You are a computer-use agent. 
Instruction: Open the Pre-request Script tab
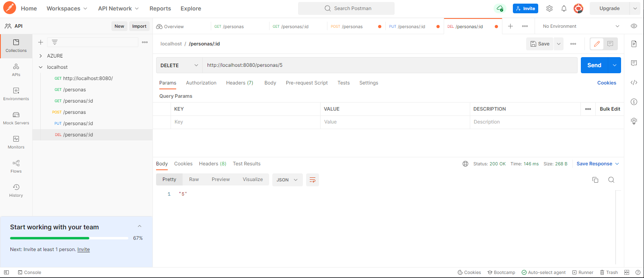(x=307, y=83)
